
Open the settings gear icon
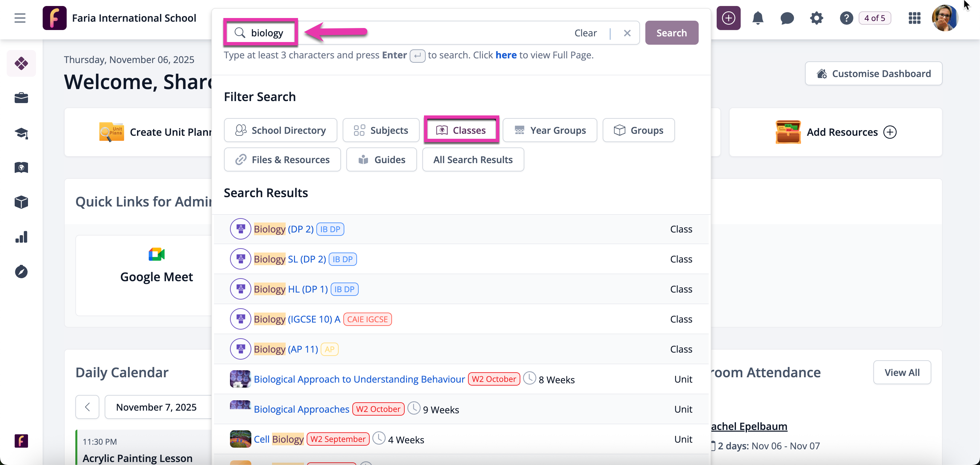816,18
